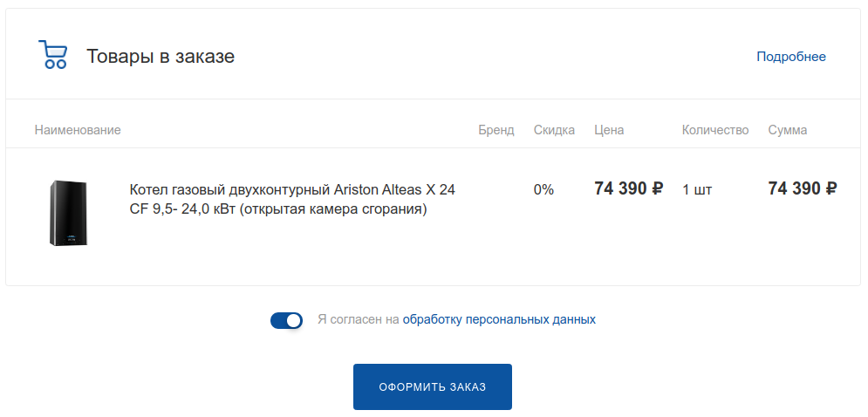Open обработку персональных данных link
The image size is (868, 417).
point(499,319)
